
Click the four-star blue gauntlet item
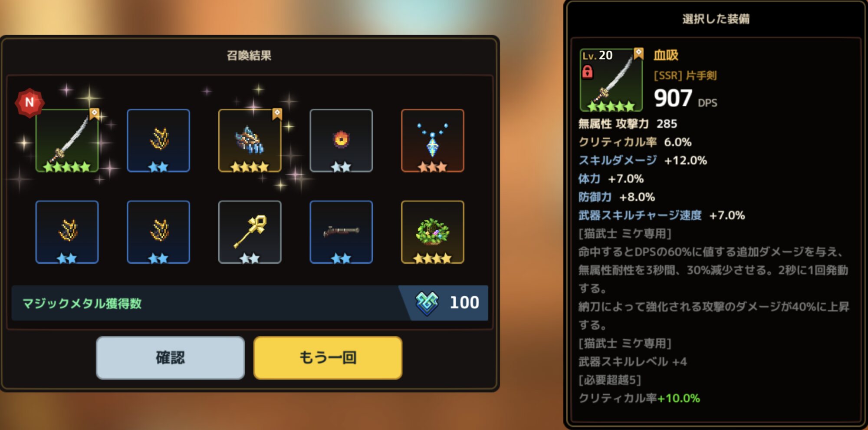(x=250, y=141)
